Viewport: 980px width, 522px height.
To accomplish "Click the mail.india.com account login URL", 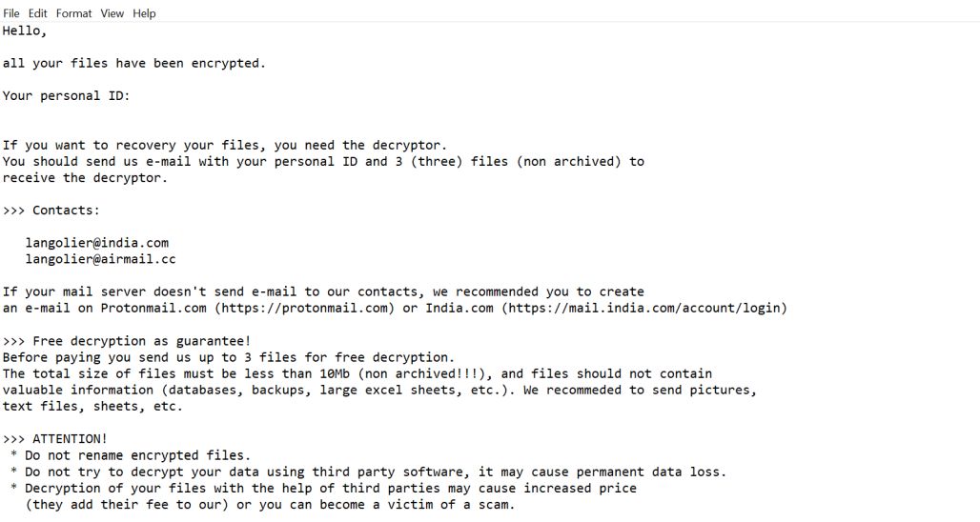I will 645,308.
